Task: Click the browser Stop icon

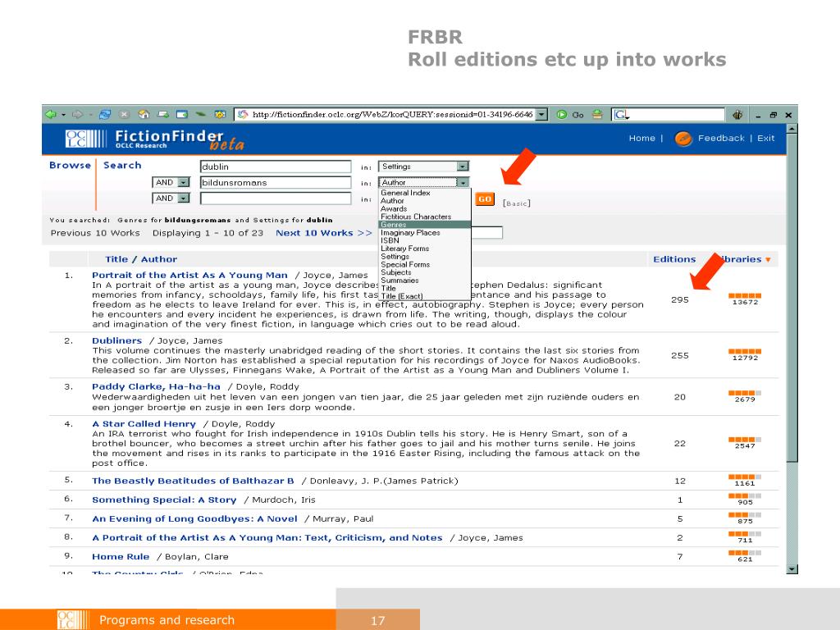Action: point(125,115)
